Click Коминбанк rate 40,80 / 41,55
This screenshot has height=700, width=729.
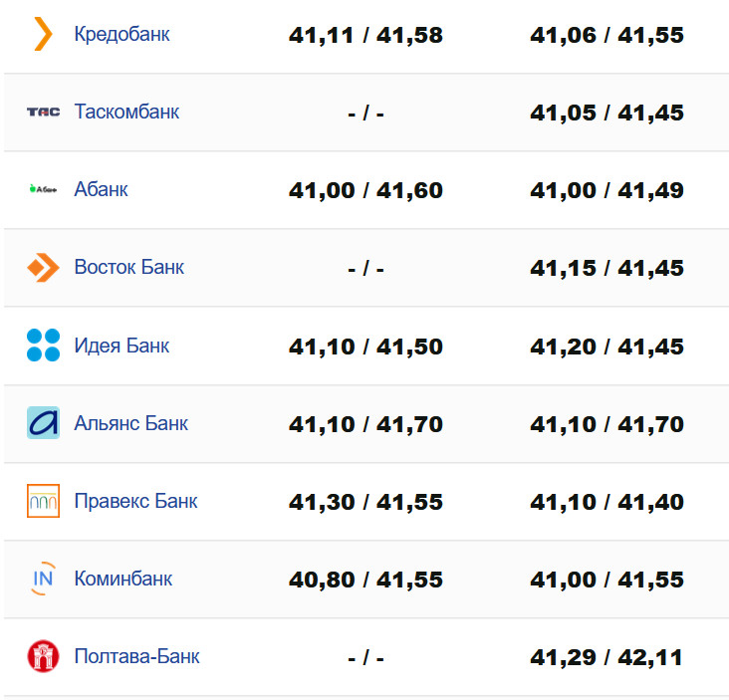(365, 580)
